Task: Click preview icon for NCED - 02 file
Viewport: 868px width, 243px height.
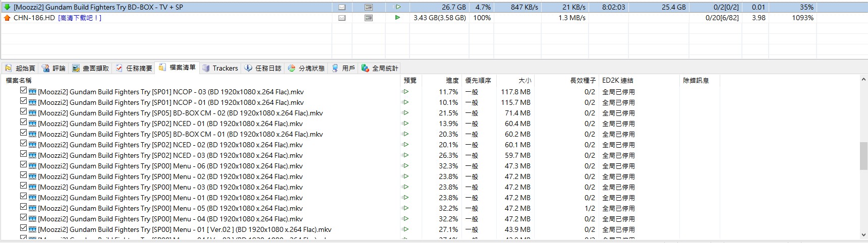Action: pyautogui.click(x=405, y=145)
